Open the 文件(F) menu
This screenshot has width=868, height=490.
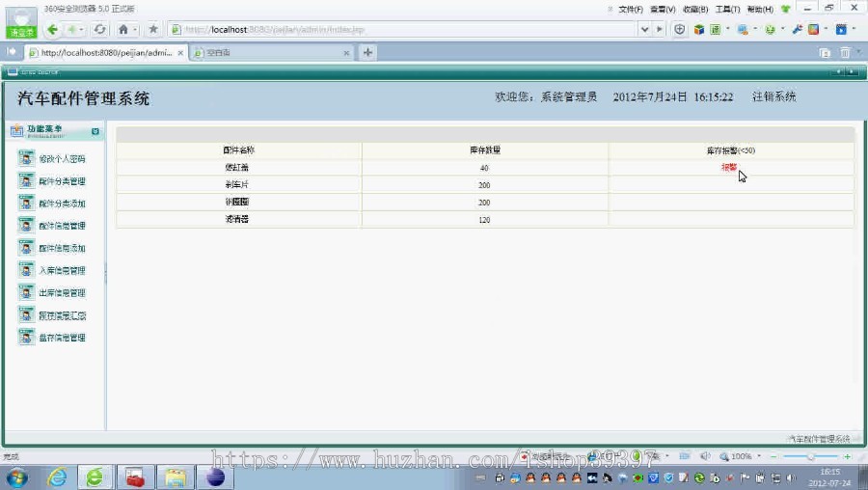tap(631, 9)
